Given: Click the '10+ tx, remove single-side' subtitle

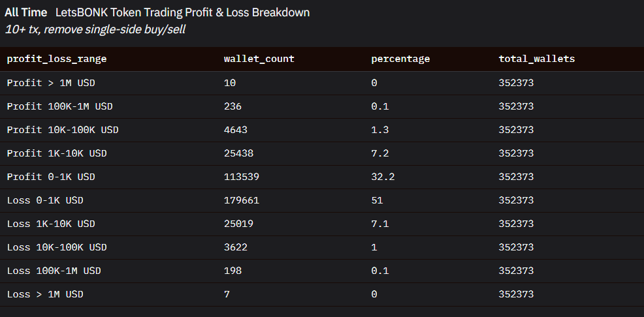Looking at the screenshot, I should [95, 29].
